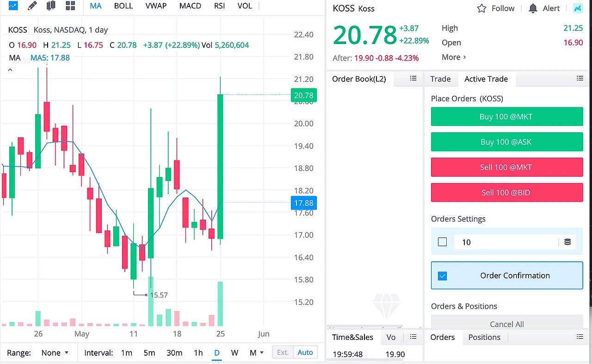Open the Orders panel menu icon
This screenshot has width=592, height=364.
tap(580, 337)
